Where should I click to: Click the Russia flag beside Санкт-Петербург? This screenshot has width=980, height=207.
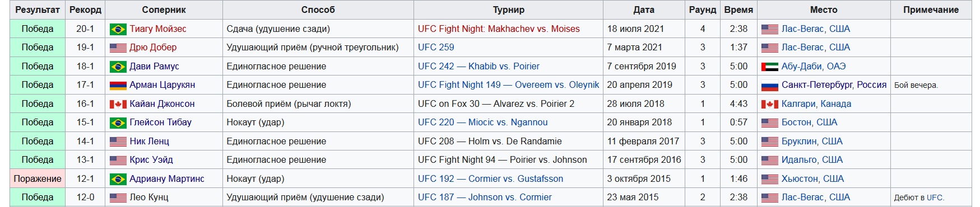tap(769, 85)
